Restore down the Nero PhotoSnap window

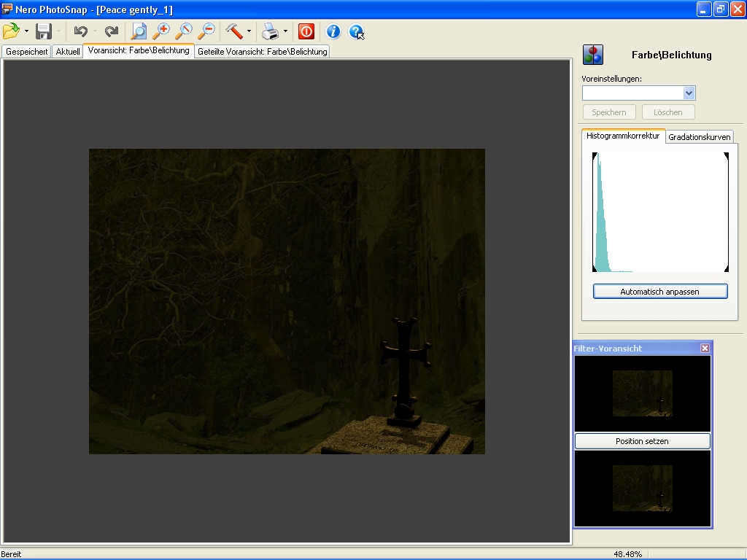(x=720, y=9)
